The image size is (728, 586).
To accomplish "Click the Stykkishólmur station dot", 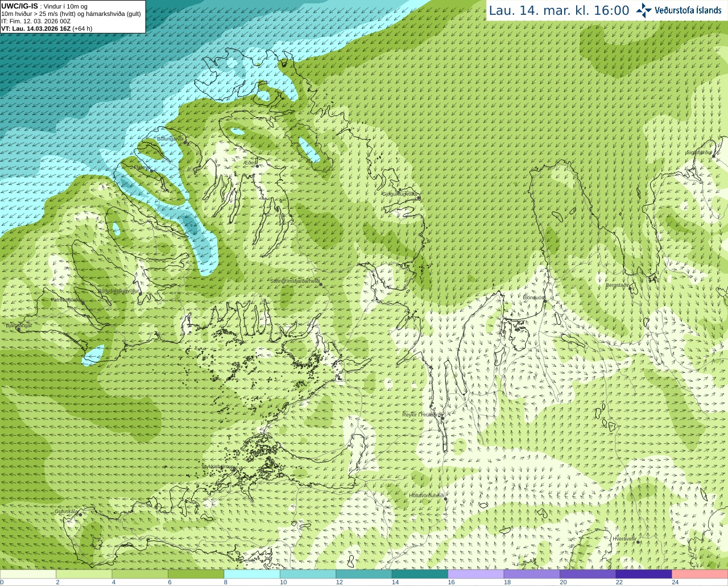I will pyautogui.click(x=233, y=469).
